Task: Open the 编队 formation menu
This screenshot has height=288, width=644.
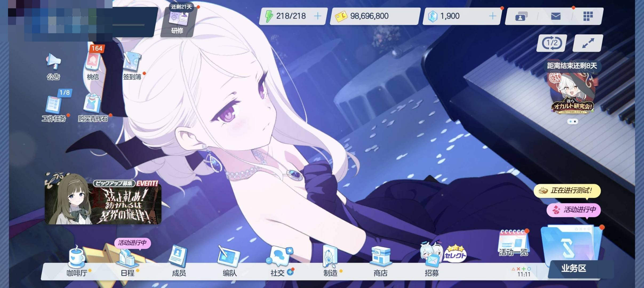Action: (229, 261)
